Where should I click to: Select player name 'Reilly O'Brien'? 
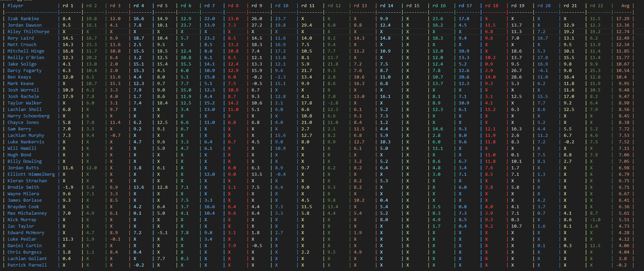(x=26, y=58)
